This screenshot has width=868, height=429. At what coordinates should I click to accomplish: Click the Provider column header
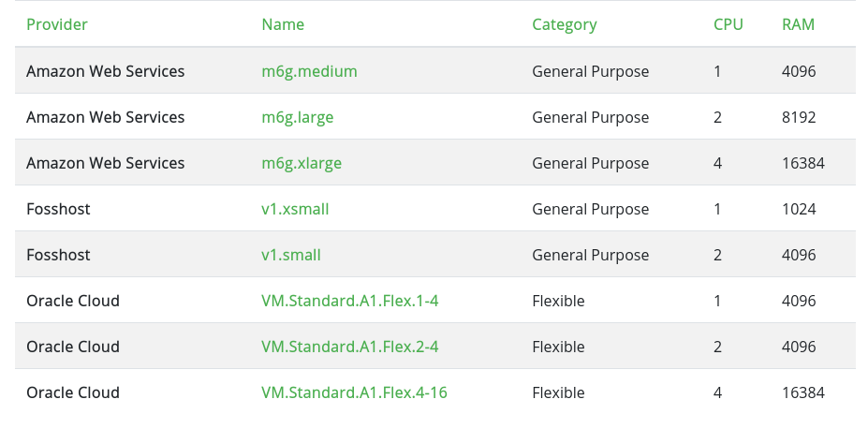(55, 24)
